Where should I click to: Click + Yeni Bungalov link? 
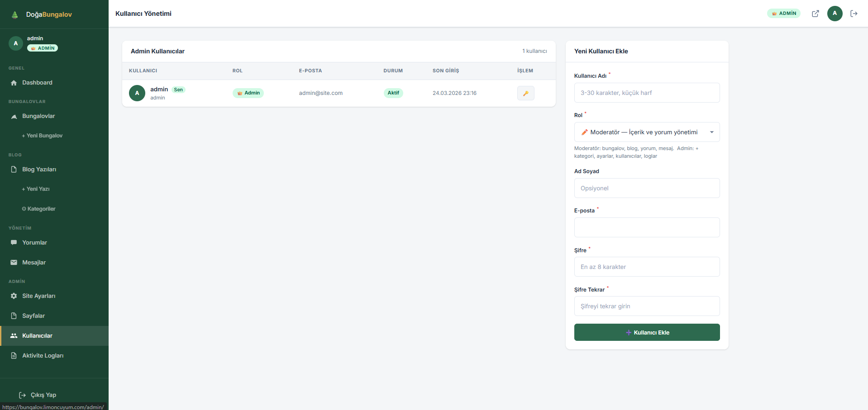click(x=42, y=136)
